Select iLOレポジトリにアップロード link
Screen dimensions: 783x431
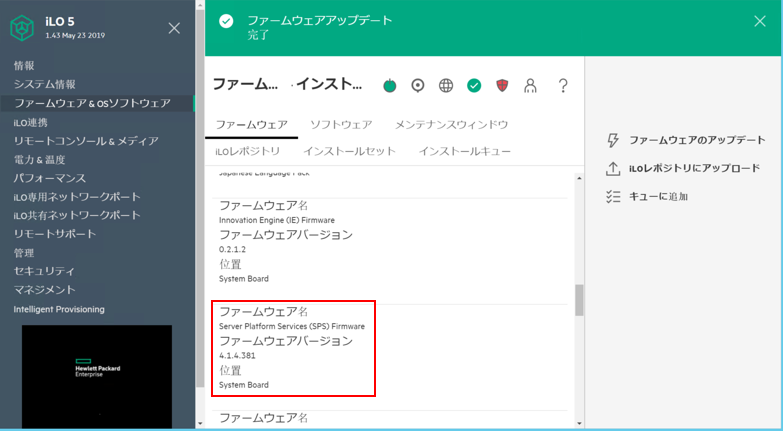click(695, 169)
